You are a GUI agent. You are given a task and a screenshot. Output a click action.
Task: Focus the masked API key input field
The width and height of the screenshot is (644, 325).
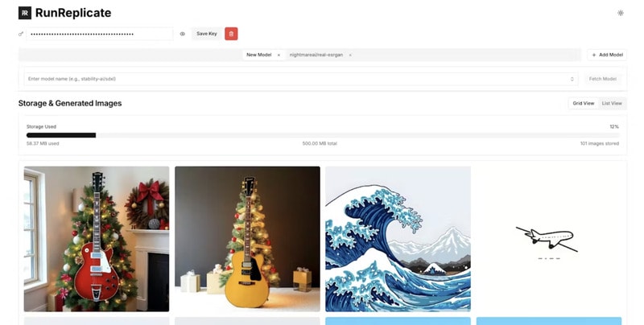tap(100, 34)
